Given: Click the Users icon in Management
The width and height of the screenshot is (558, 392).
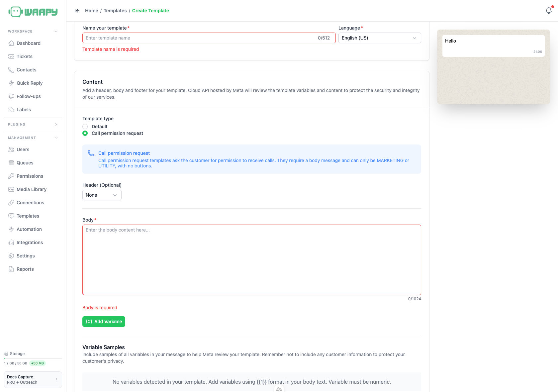Looking at the screenshot, I should 11,149.
